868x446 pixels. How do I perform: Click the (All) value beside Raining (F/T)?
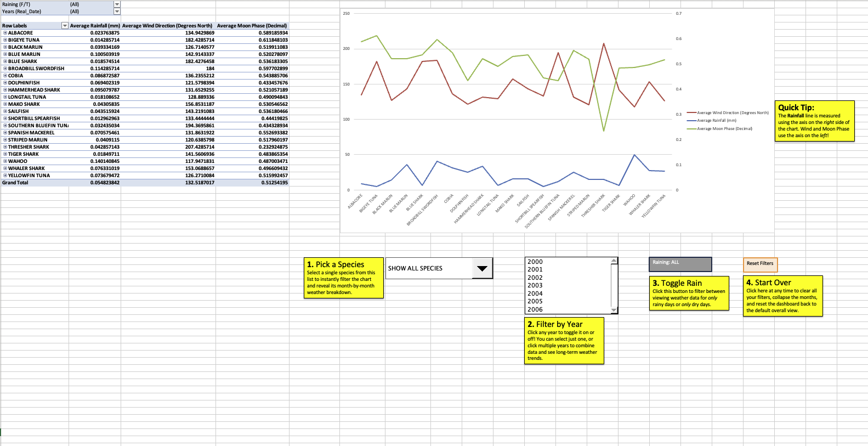[75, 4]
